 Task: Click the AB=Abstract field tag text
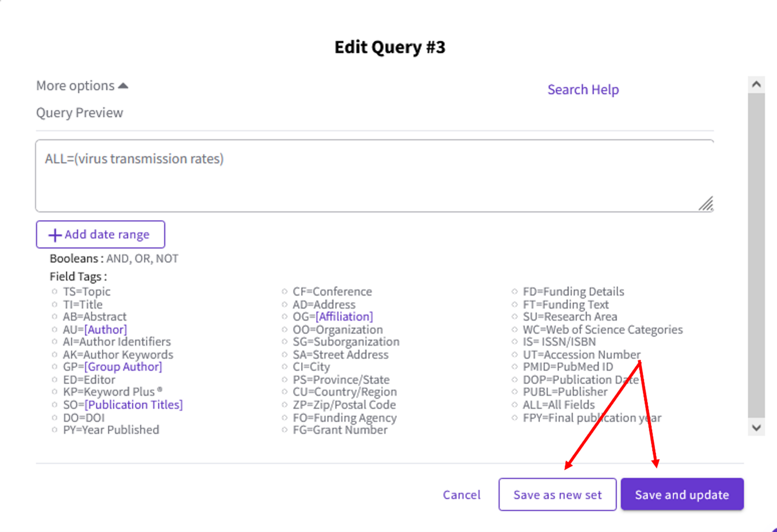pyautogui.click(x=95, y=316)
